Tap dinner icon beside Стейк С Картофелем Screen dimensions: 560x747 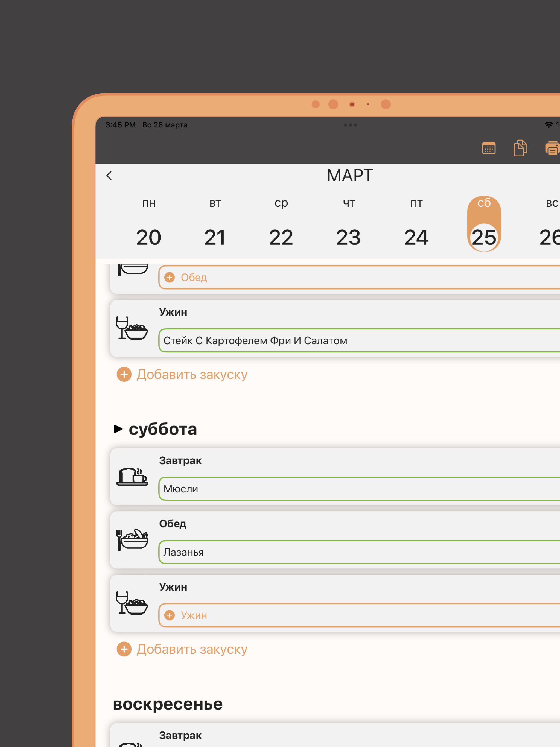(132, 328)
